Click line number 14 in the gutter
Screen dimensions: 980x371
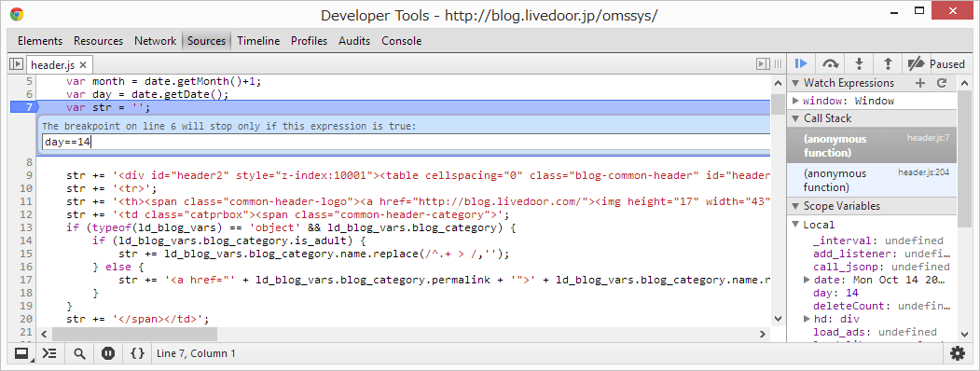click(25, 240)
